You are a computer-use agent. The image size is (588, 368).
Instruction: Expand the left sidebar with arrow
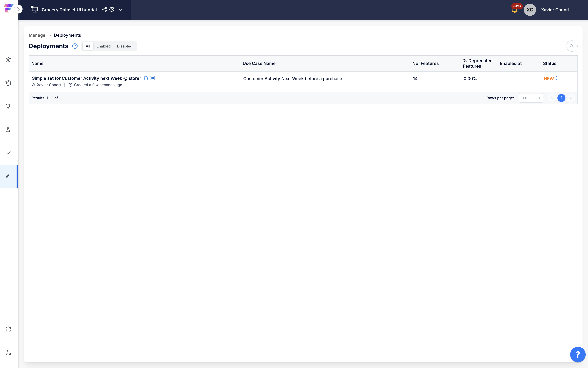(18, 9)
